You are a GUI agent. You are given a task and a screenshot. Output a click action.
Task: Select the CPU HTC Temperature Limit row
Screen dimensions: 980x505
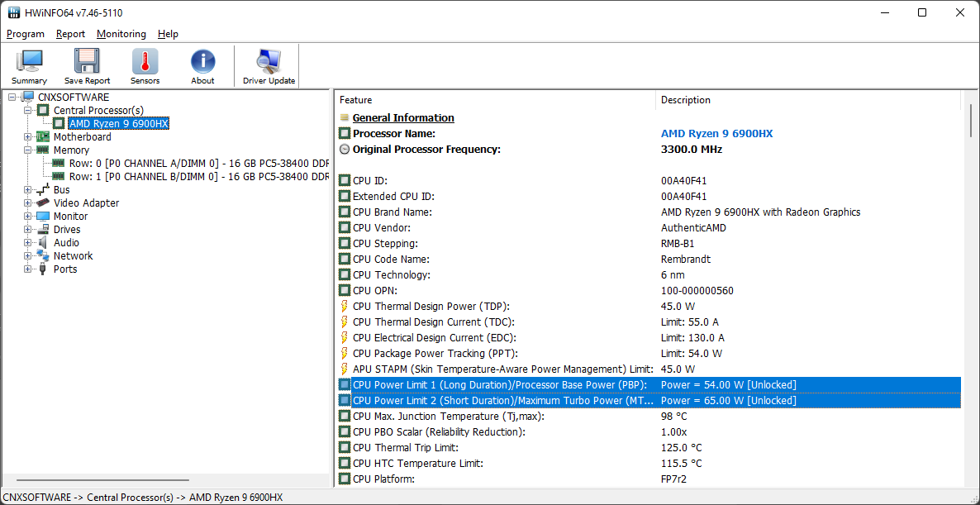[x=649, y=464]
